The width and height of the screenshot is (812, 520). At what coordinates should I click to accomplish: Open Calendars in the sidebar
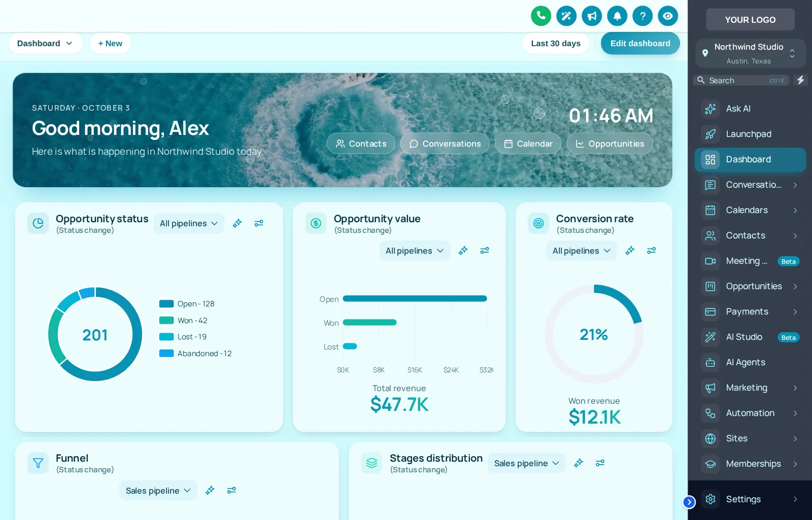coord(750,210)
